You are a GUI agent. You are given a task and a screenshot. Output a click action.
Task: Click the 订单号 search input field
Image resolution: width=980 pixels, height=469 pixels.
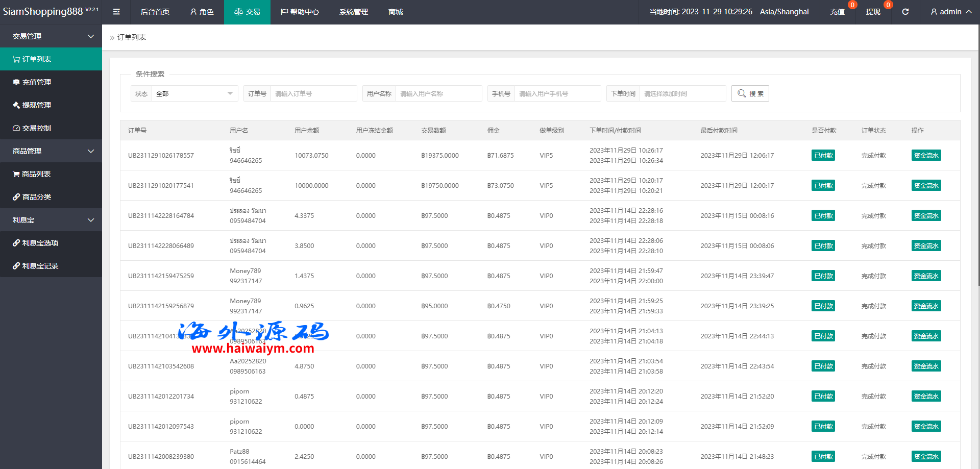point(313,93)
